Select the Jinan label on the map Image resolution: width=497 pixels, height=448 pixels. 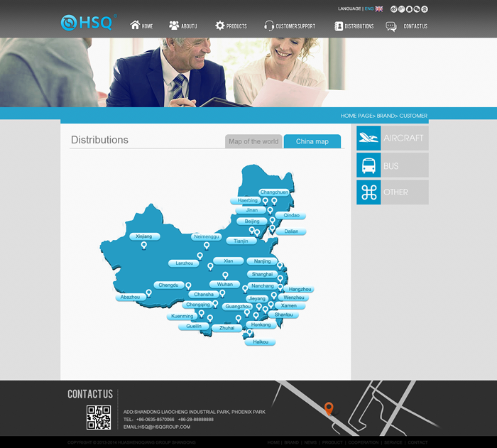coord(251,210)
